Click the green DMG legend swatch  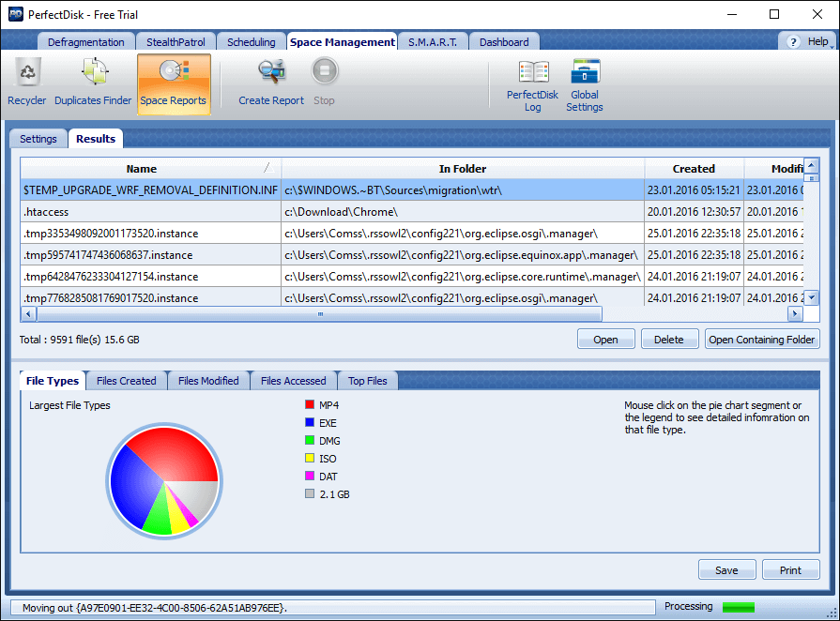pyautogui.click(x=310, y=440)
